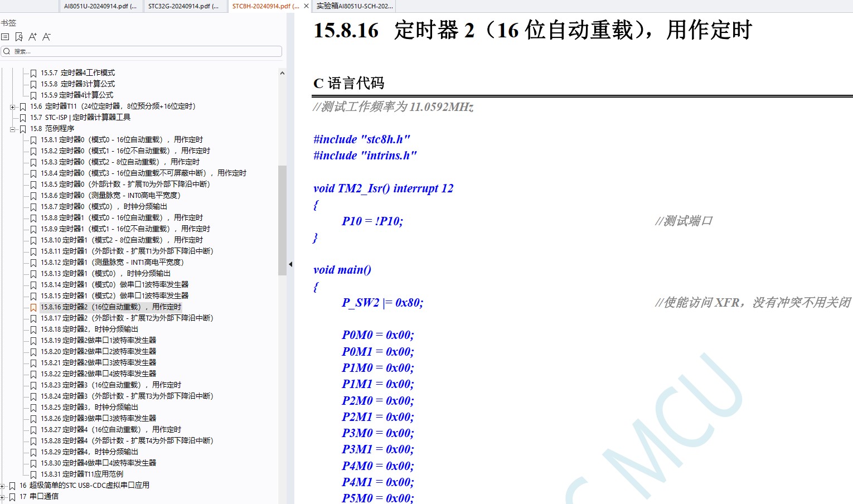Click the code line P_SW2 |= 0x80;
Image resolution: width=853 pixels, height=504 pixels.
[382, 303]
